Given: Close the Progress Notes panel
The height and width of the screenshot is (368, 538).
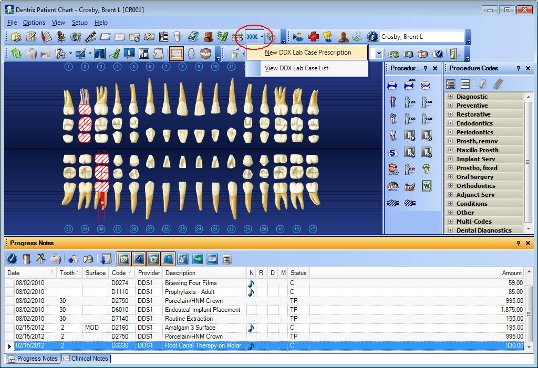Looking at the screenshot, I should (x=528, y=243).
